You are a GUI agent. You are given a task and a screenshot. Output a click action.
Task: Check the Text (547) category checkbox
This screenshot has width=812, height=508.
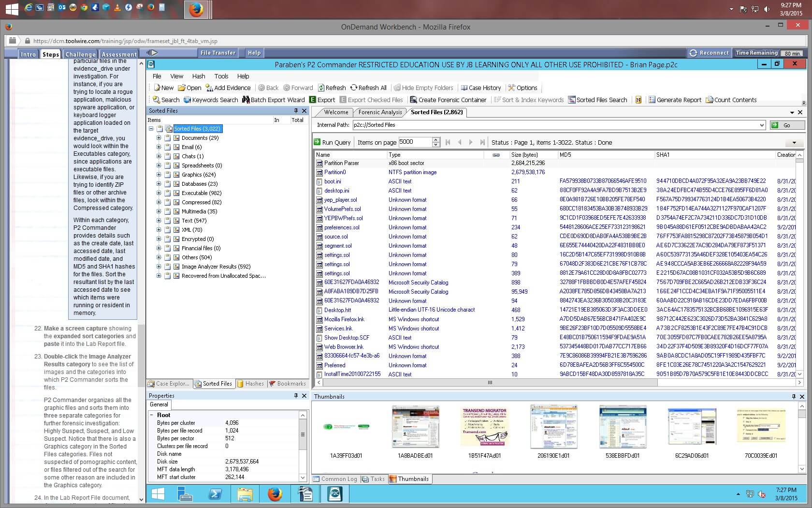[x=168, y=221]
